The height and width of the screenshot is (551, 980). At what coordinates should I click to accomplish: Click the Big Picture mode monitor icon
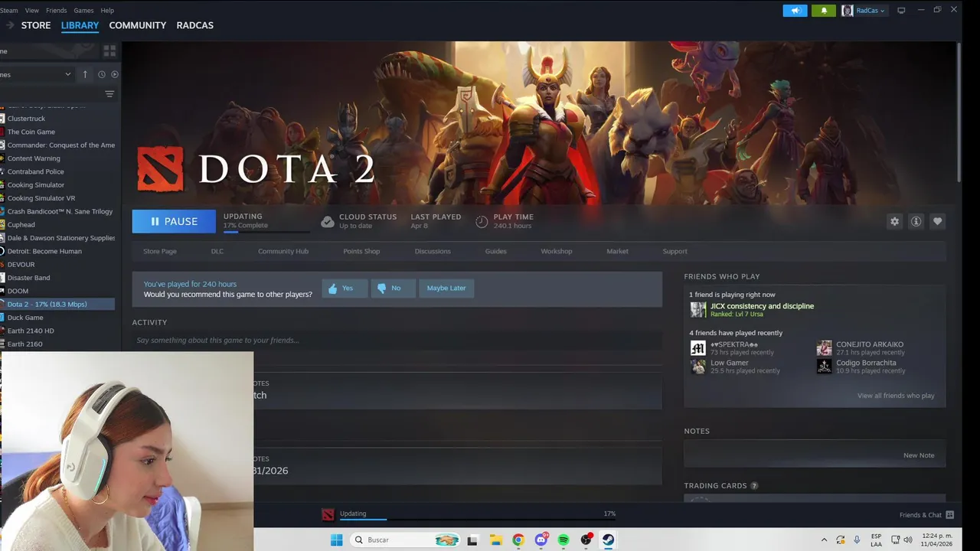click(x=901, y=10)
